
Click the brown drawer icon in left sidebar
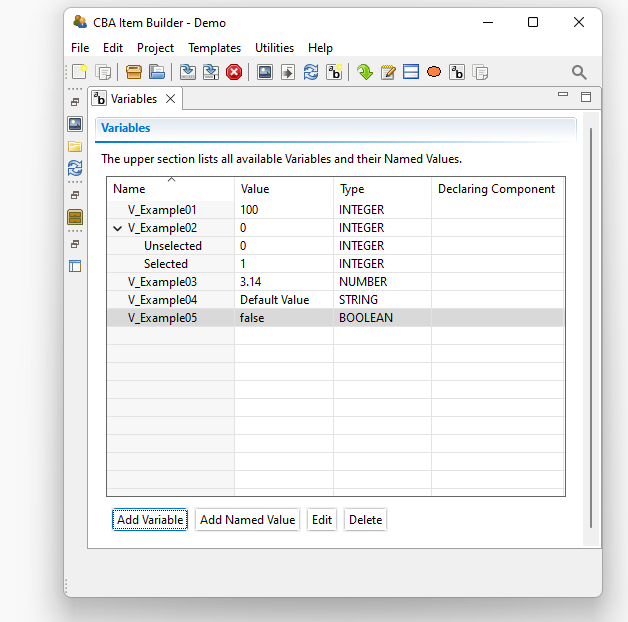pos(75,217)
